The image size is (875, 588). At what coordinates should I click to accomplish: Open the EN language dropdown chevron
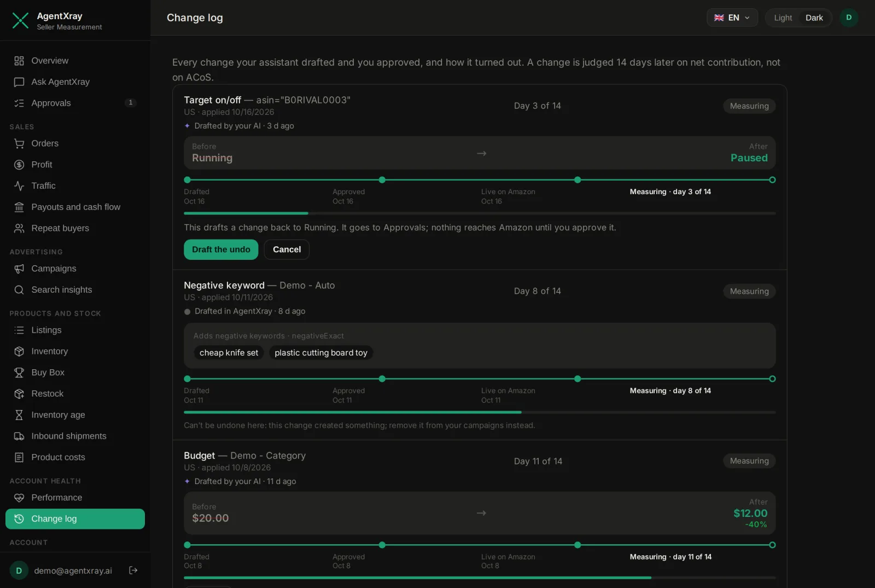[x=747, y=18]
